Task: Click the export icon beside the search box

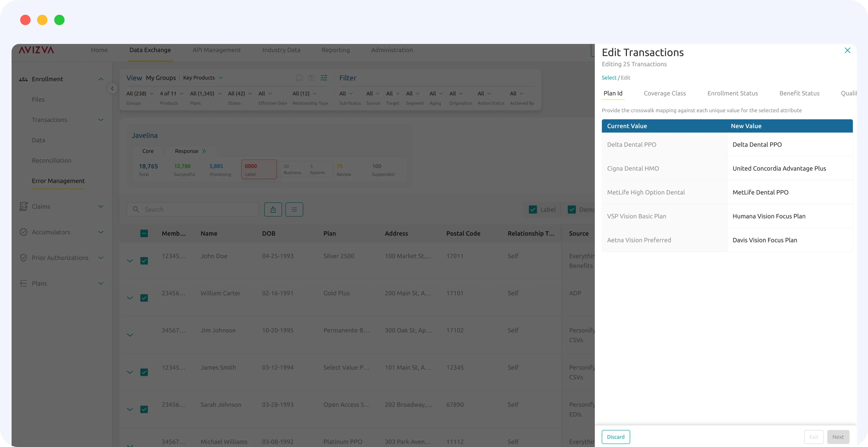Action: (x=273, y=210)
